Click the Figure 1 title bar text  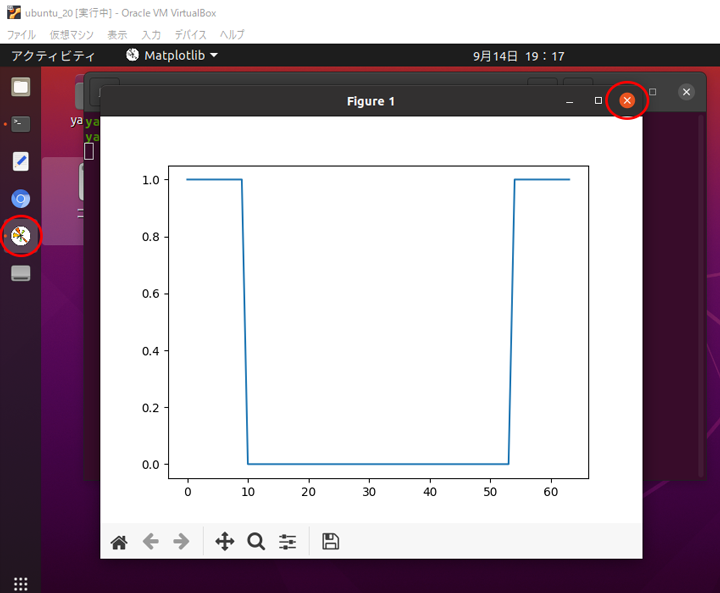click(371, 101)
